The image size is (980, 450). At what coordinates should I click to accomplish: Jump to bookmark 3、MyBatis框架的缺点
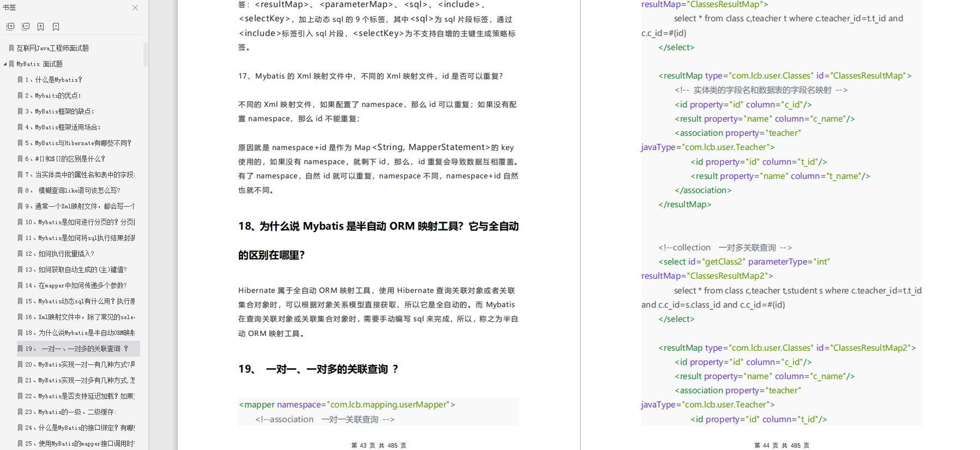(59, 111)
